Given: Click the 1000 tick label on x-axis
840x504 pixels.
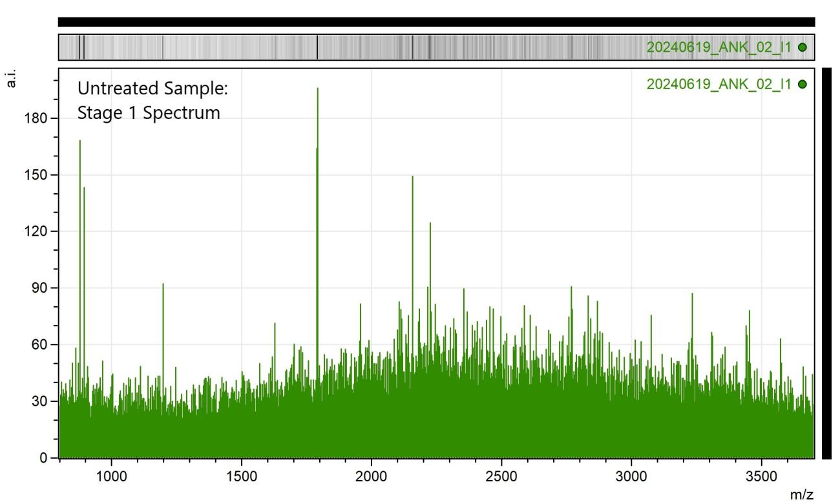Looking at the screenshot, I should tap(112, 474).
